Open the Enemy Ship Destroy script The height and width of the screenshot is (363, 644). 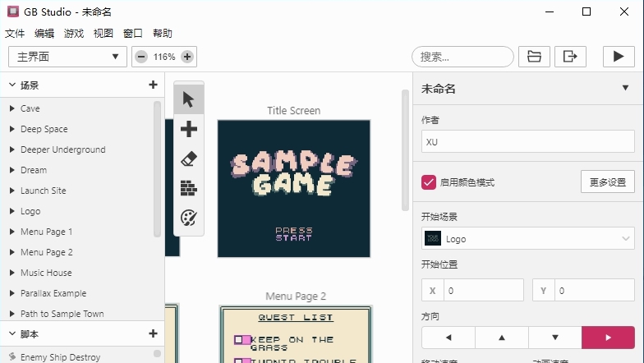tap(77, 356)
